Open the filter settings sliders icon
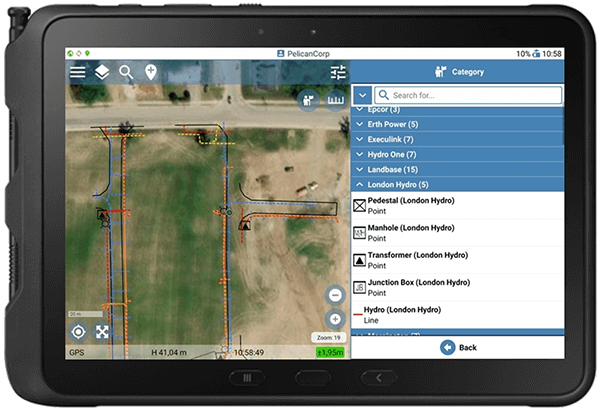The height and width of the screenshot is (411, 600). pos(338,72)
